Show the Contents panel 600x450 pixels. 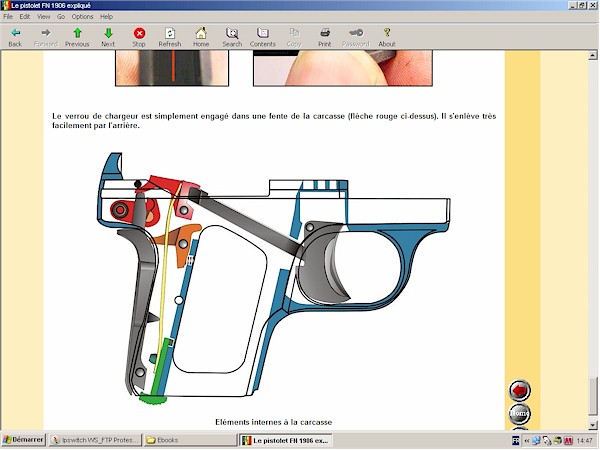click(263, 38)
